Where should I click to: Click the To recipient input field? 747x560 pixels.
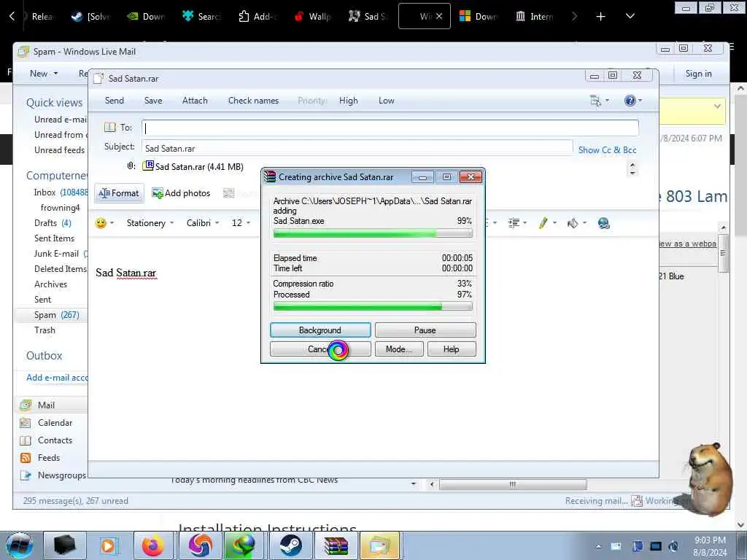coord(390,128)
